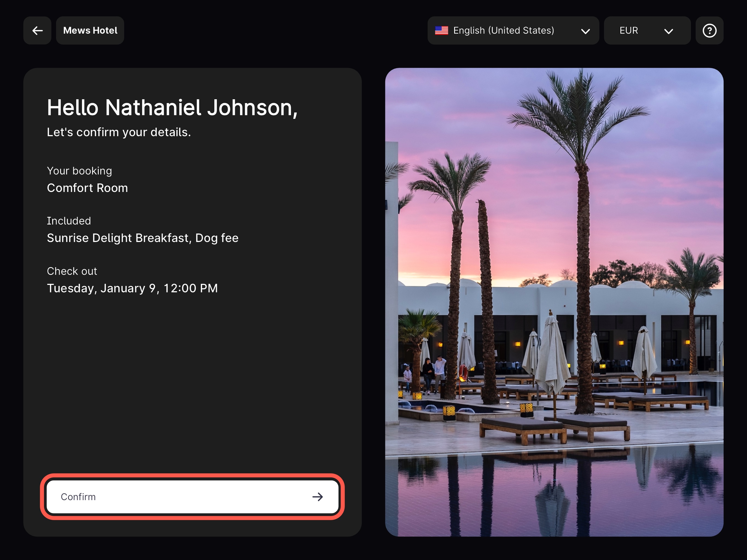Expand the chevron beside EUR
747x560 pixels.
pyautogui.click(x=668, y=31)
